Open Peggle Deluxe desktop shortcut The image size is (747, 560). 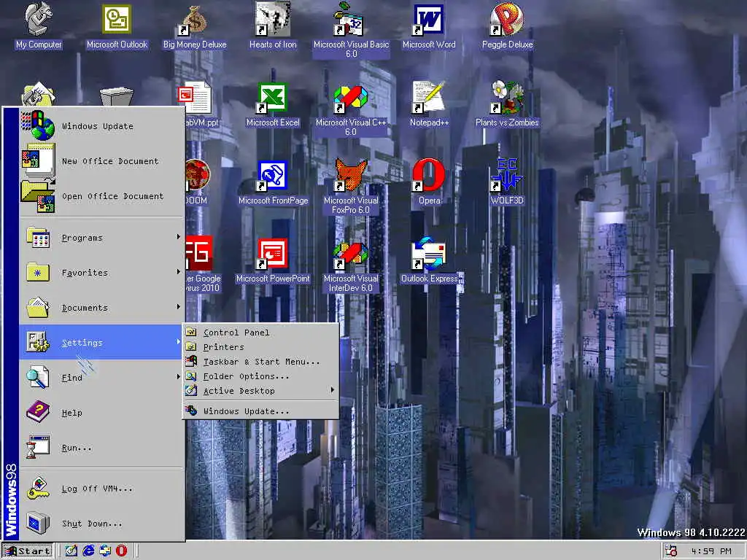point(507,26)
